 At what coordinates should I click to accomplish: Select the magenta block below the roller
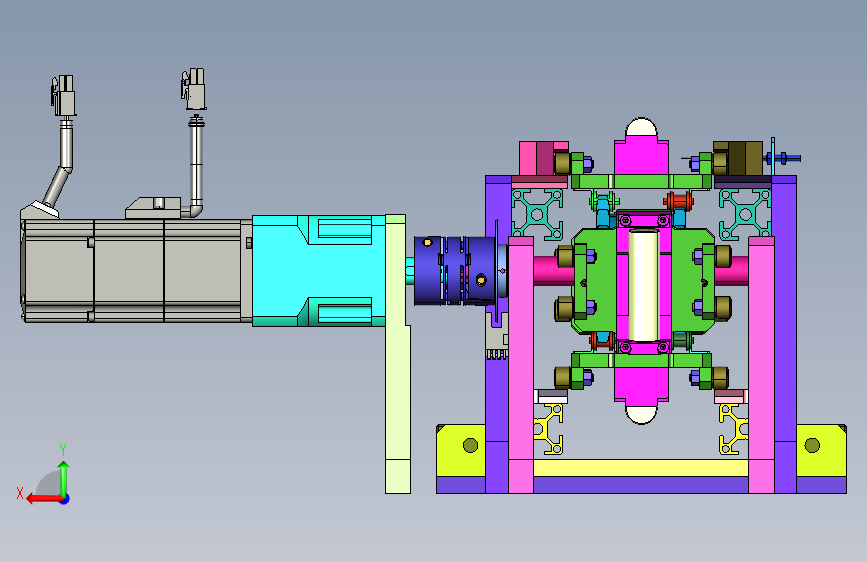click(641, 385)
